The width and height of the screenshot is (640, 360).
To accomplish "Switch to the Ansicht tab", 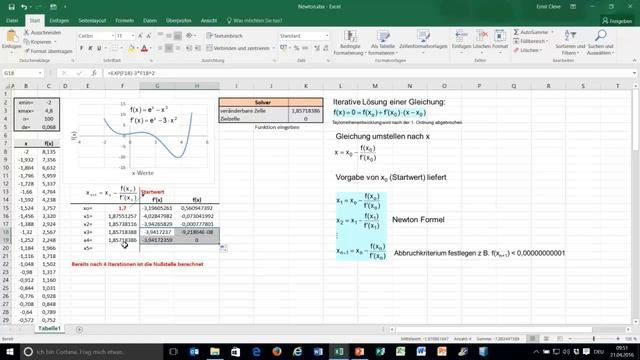I will [209, 20].
